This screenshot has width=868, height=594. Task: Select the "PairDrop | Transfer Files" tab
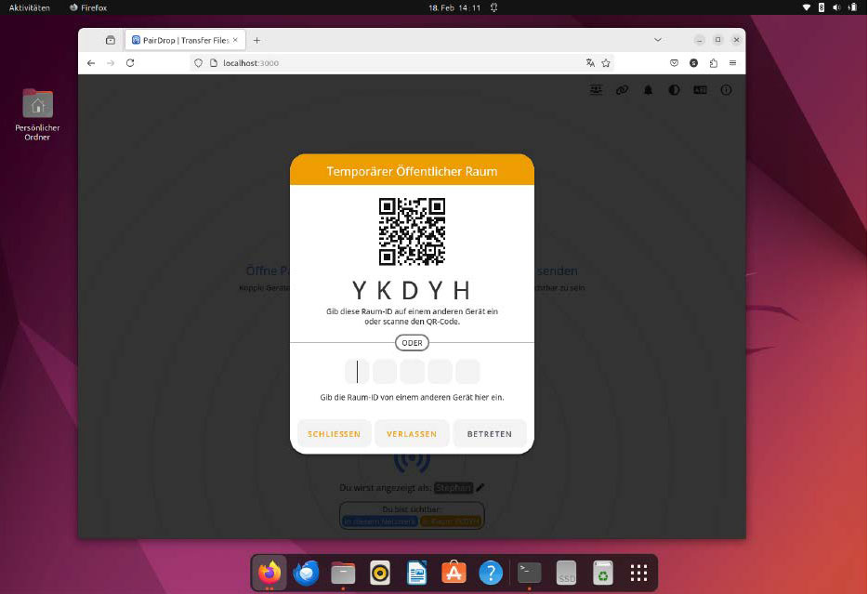pyautogui.click(x=182, y=40)
